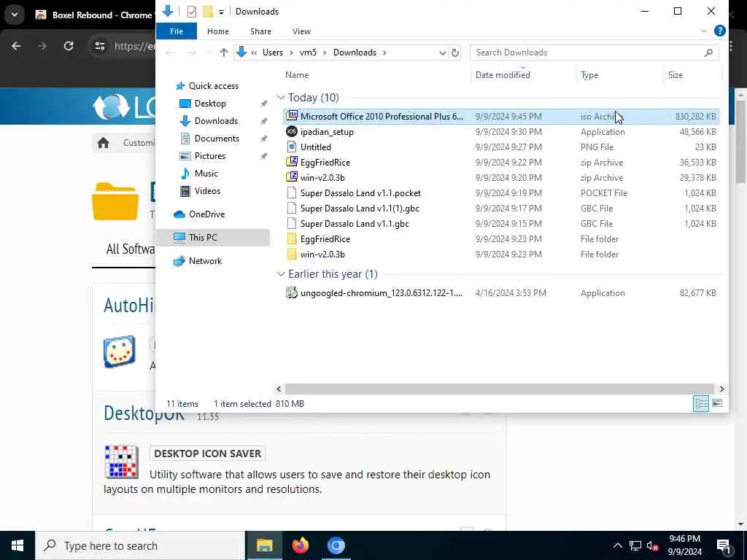Select OneDrive in navigation pane

click(206, 214)
